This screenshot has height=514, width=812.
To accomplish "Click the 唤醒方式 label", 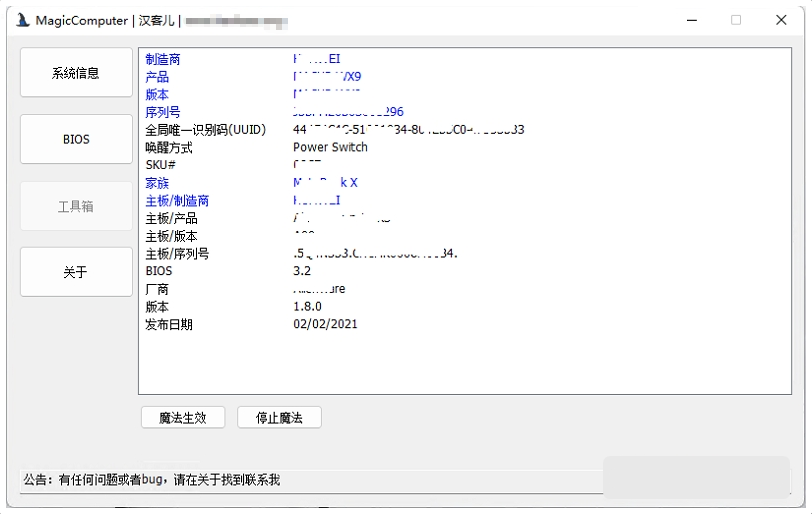I will coord(169,148).
